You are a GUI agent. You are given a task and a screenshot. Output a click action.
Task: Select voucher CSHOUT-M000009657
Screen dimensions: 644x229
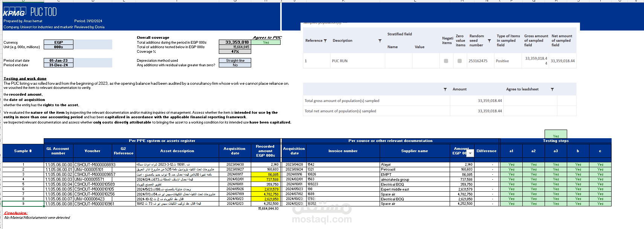(95, 174)
